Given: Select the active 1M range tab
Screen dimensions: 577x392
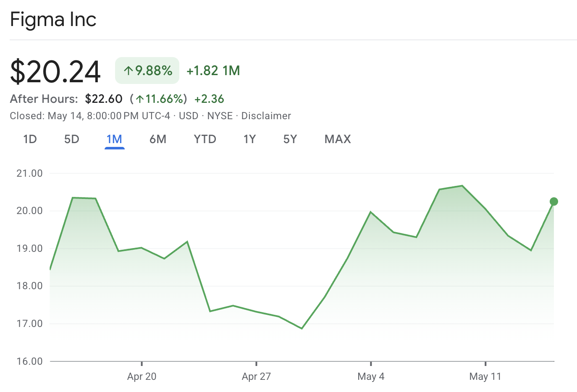Looking at the screenshot, I should click(x=114, y=139).
